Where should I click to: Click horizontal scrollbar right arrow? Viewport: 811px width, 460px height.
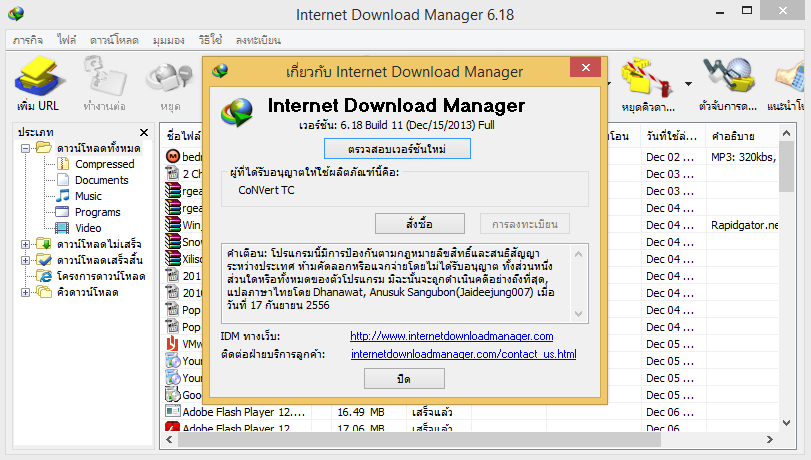(770, 439)
